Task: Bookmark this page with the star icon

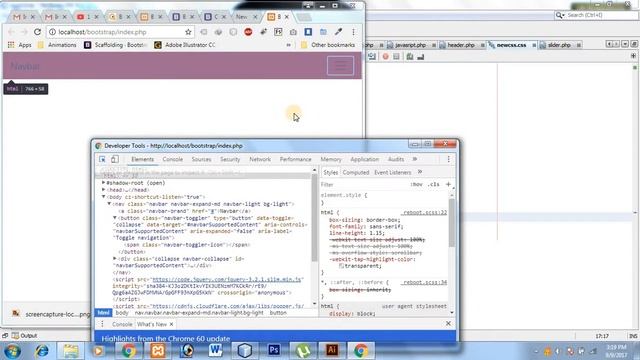Action: [188, 32]
